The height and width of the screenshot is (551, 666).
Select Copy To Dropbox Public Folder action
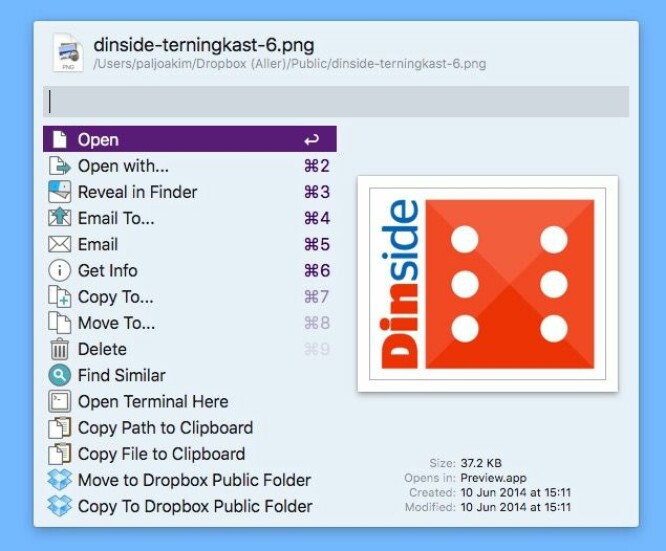[x=190, y=506]
